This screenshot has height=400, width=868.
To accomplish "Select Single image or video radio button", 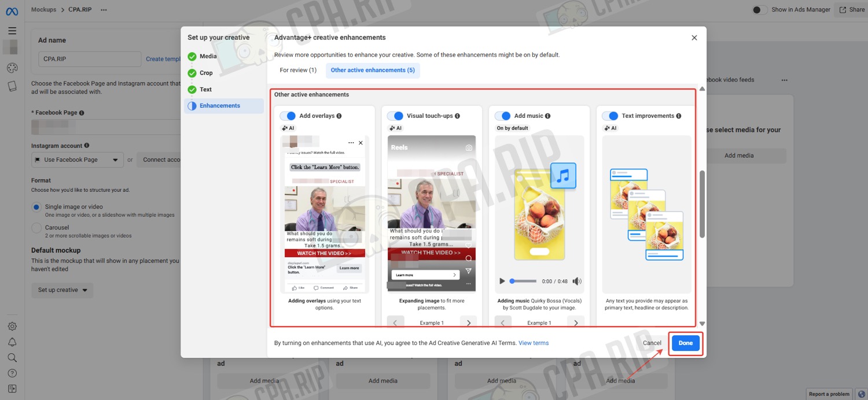I will [x=36, y=207].
